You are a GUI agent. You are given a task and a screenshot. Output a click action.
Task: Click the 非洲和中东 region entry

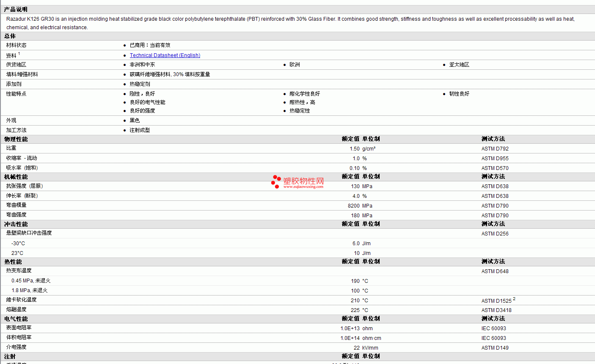coord(142,65)
